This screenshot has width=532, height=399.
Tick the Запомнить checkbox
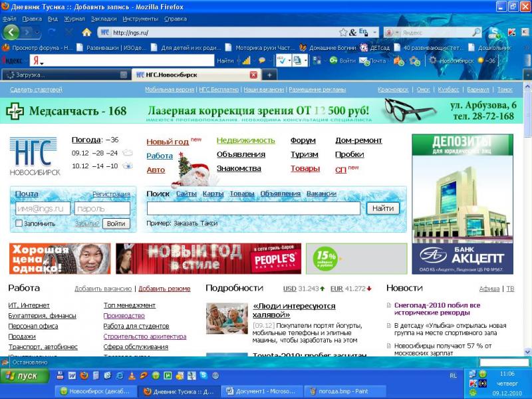click(19, 223)
